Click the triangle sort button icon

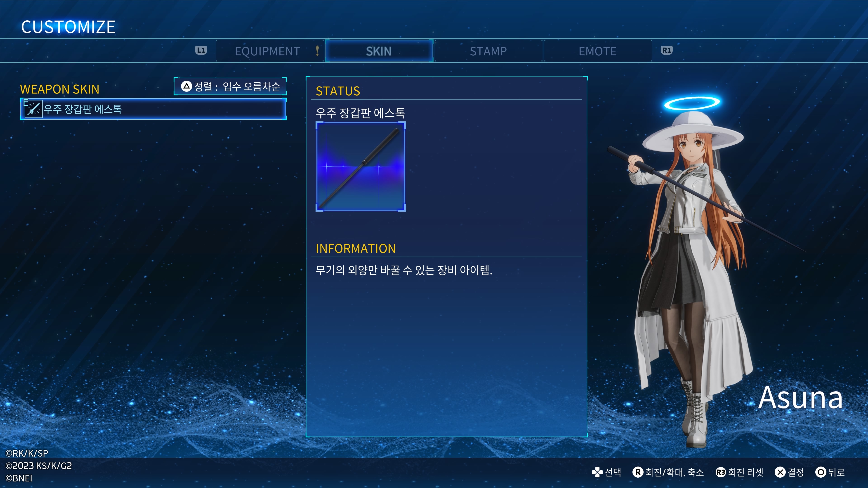(186, 87)
